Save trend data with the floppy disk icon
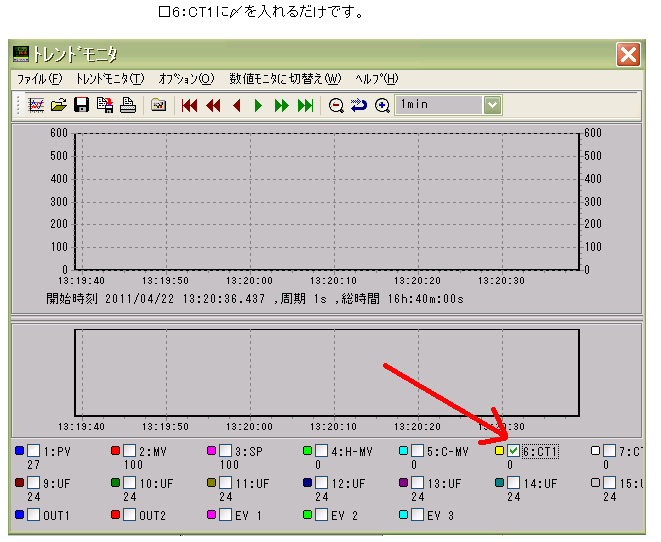Screen dimensions: 661x542 [81, 105]
